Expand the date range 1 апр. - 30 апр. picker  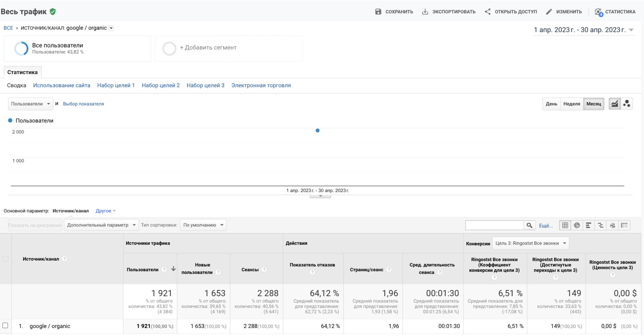(x=584, y=30)
